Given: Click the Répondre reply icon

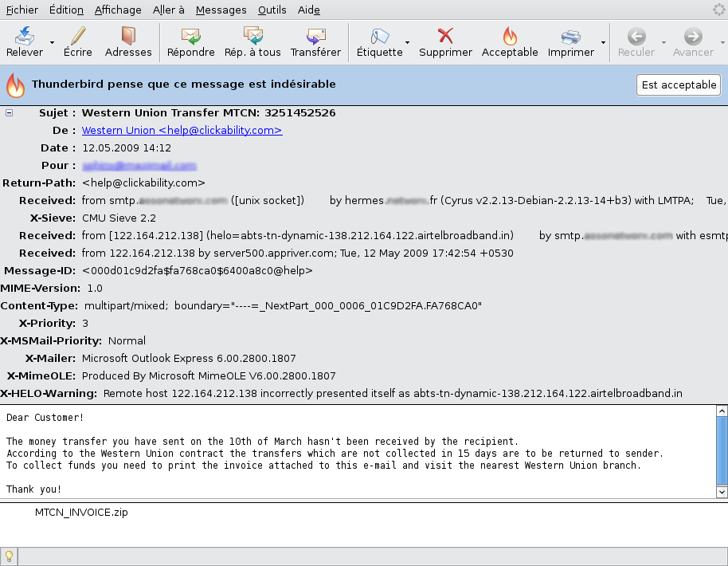Looking at the screenshot, I should click(x=191, y=36).
